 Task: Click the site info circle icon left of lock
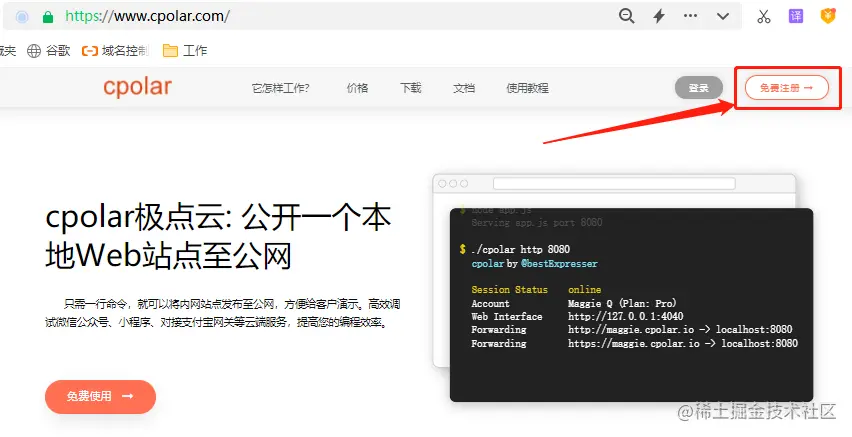pos(22,17)
